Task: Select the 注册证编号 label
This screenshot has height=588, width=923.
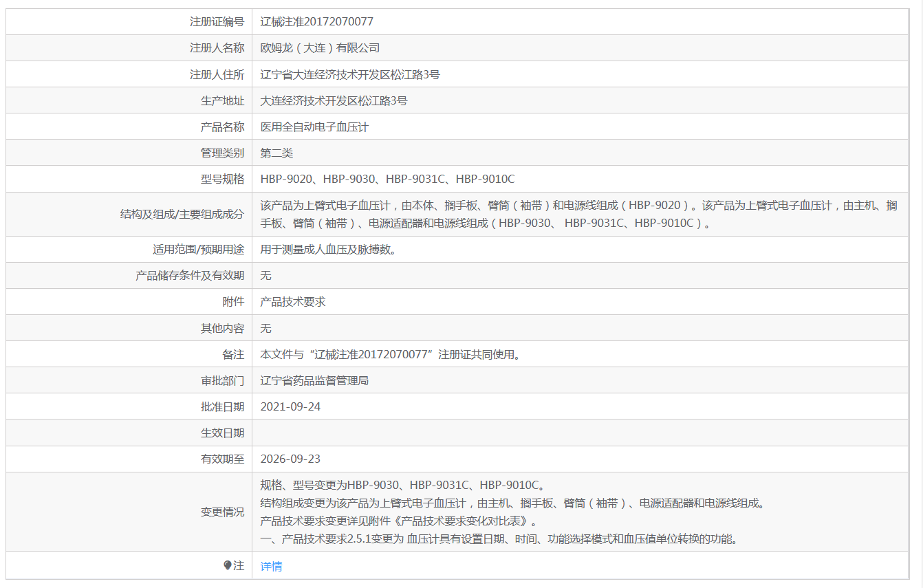Action: [x=217, y=22]
